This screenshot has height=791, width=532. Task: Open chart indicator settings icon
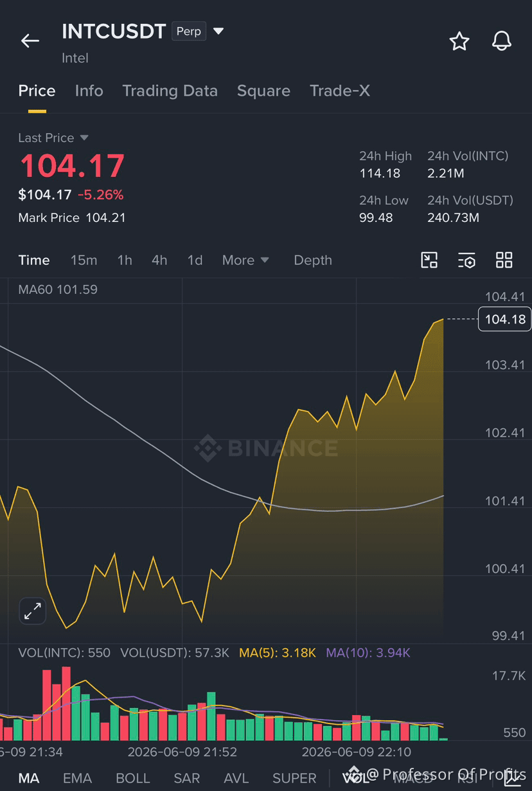click(466, 260)
